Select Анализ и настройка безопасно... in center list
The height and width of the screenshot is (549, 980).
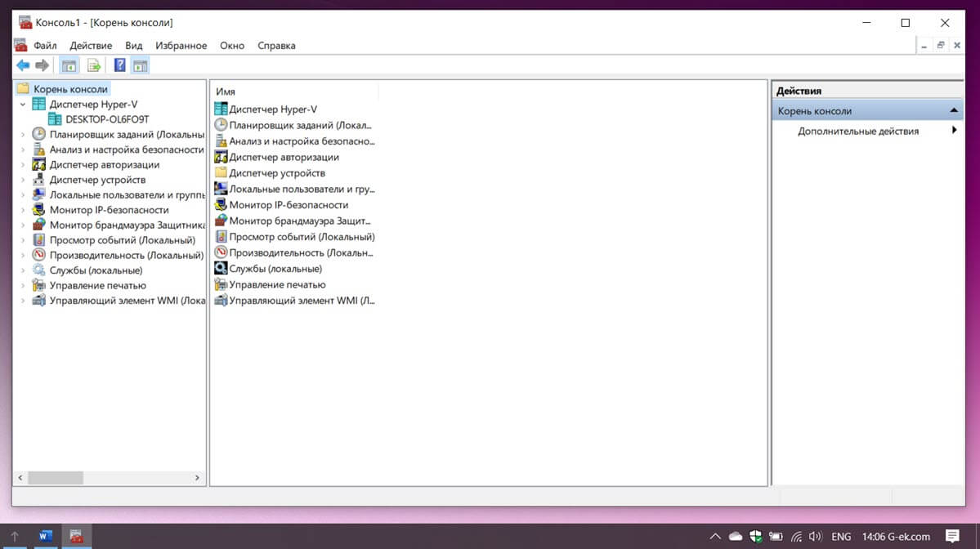pos(302,141)
